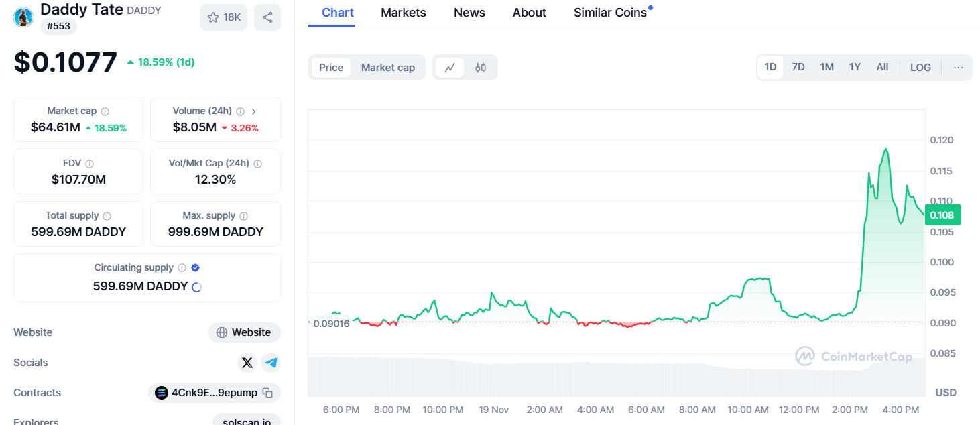
Task: Switch to candlestick chart icon
Action: [481, 67]
